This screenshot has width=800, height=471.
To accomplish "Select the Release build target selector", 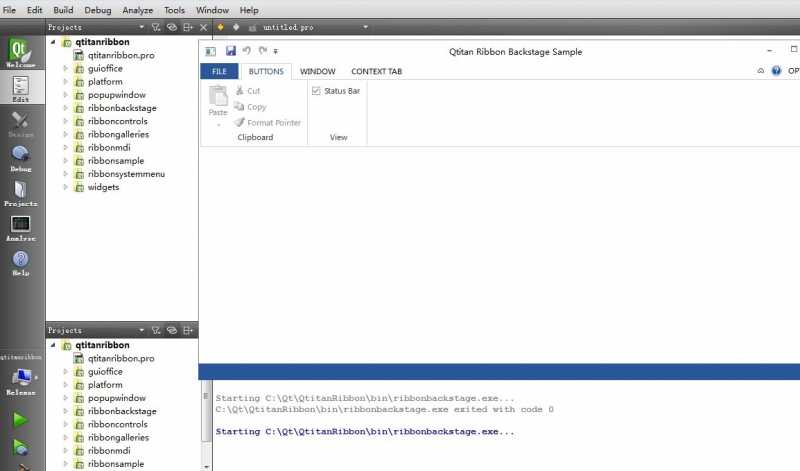I will (x=20, y=382).
